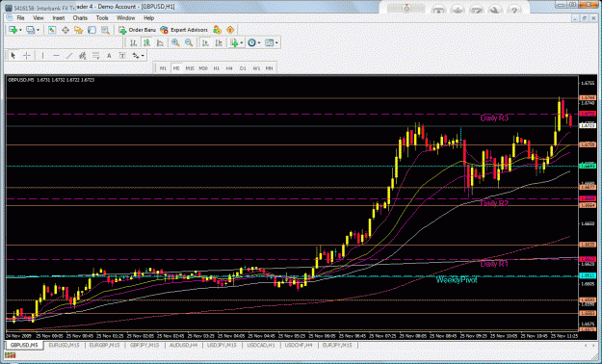Open the Insert menu
Screen dimensions: 602x364
point(59,18)
